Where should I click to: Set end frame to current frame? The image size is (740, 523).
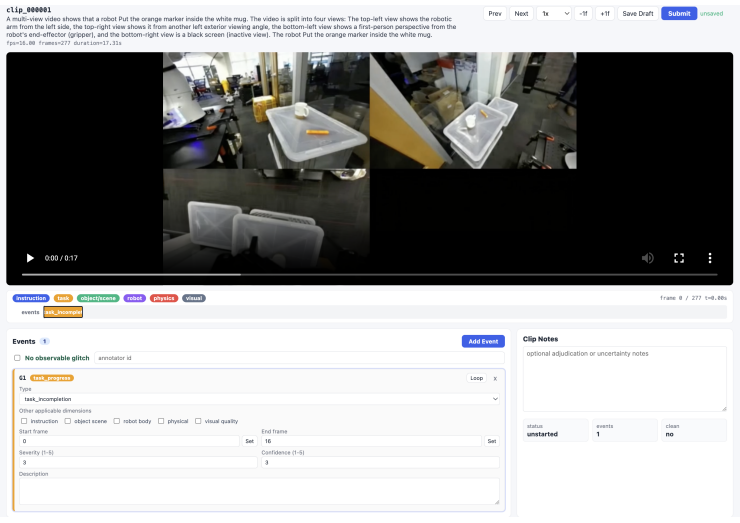[x=492, y=441]
